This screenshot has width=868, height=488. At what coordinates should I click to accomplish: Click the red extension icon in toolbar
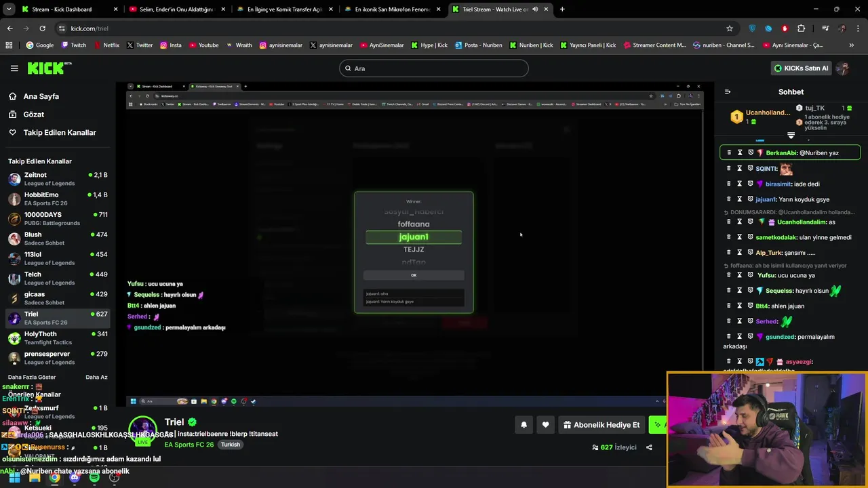pos(785,28)
